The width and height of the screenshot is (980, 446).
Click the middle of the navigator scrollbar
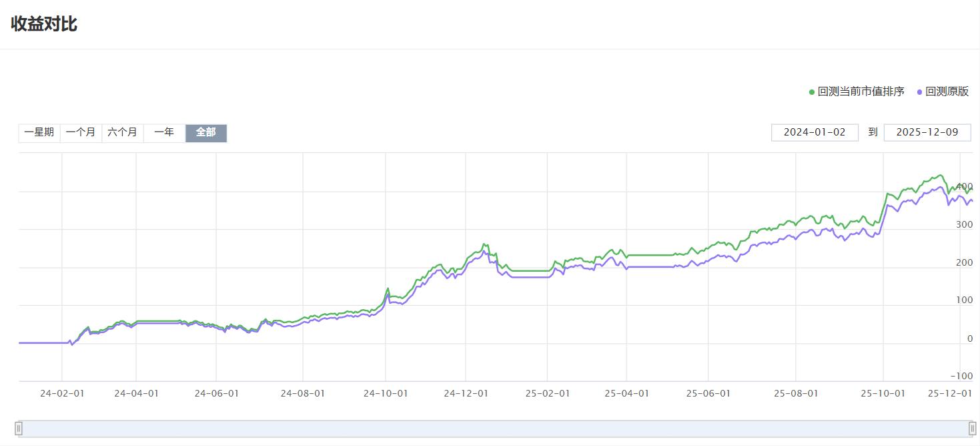[495, 429]
